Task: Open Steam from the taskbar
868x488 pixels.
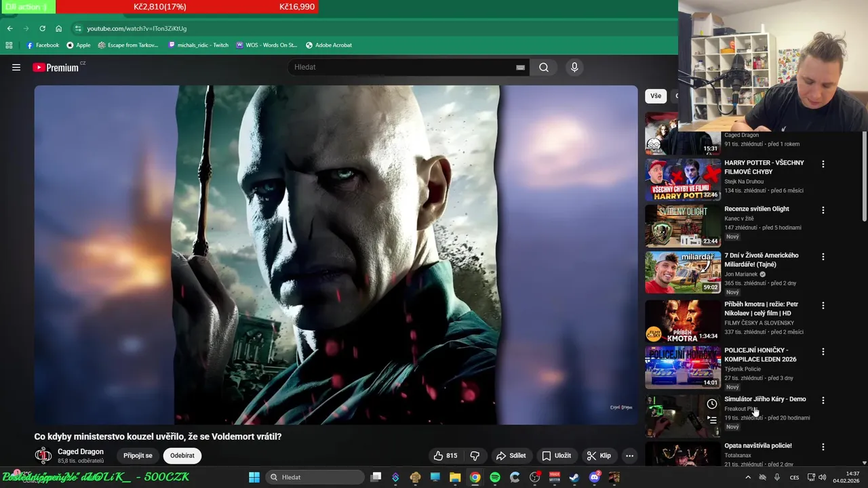Action: (574, 477)
